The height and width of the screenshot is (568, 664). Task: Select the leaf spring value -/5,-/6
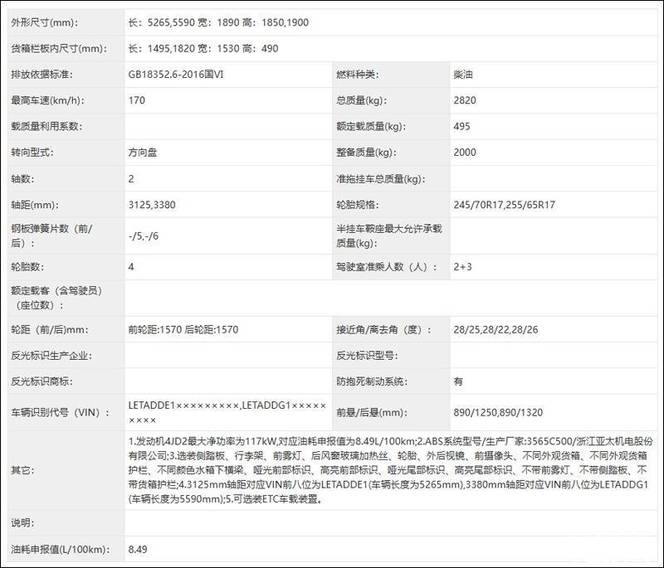tap(143, 236)
